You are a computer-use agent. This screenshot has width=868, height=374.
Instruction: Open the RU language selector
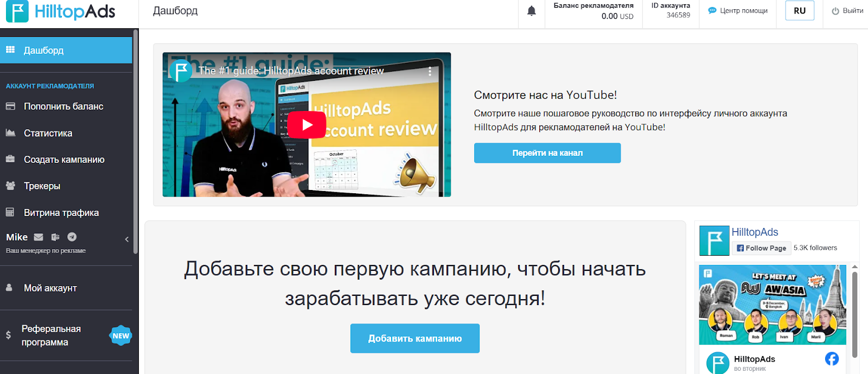800,11
